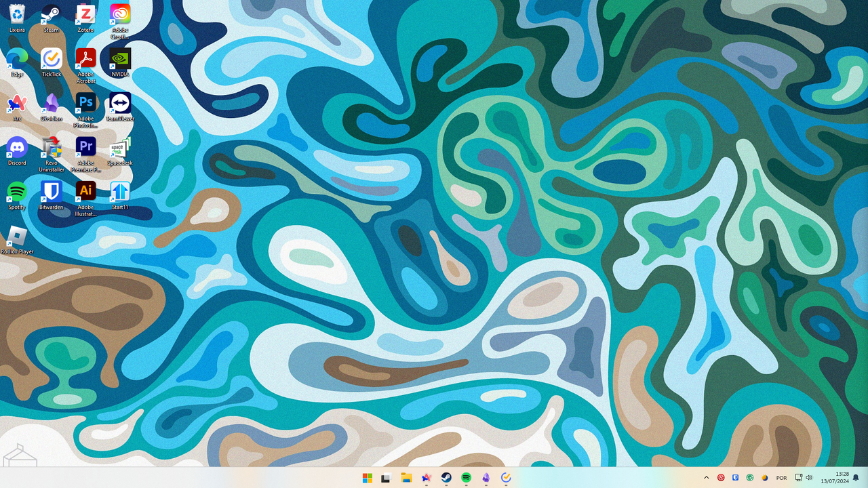Click the Bitwarden shortcut on the desktop
Viewport: 868px width, 488px height.
(52, 192)
